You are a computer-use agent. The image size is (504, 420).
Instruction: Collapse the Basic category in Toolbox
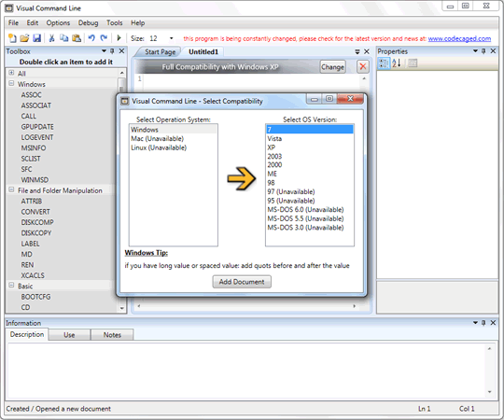pyautogui.click(x=11, y=285)
